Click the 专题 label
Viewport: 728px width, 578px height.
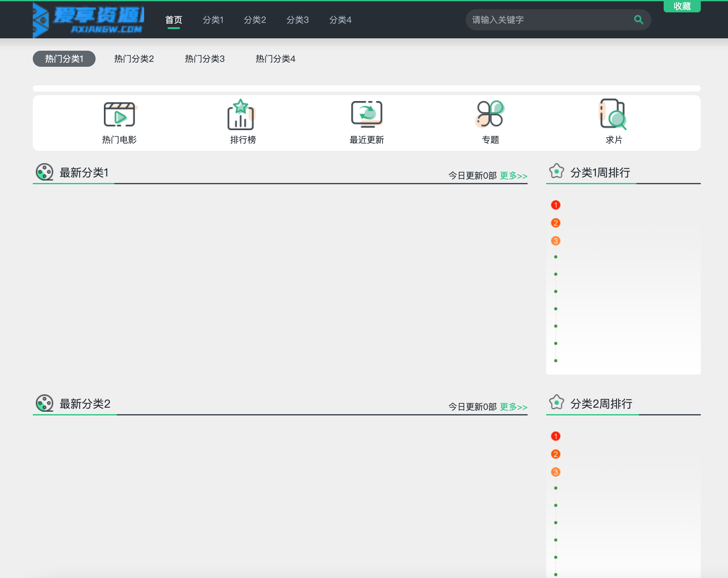490,140
